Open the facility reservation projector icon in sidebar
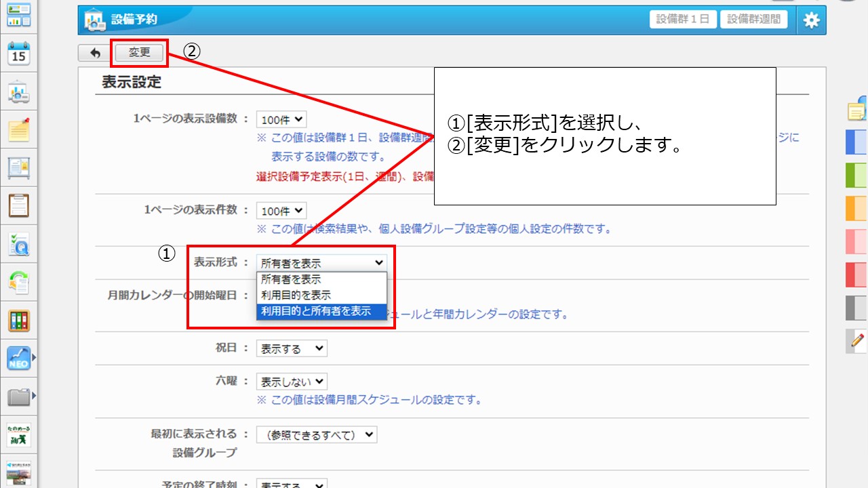Image resolution: width=868 pixels, height=488 pixels. 19,91
